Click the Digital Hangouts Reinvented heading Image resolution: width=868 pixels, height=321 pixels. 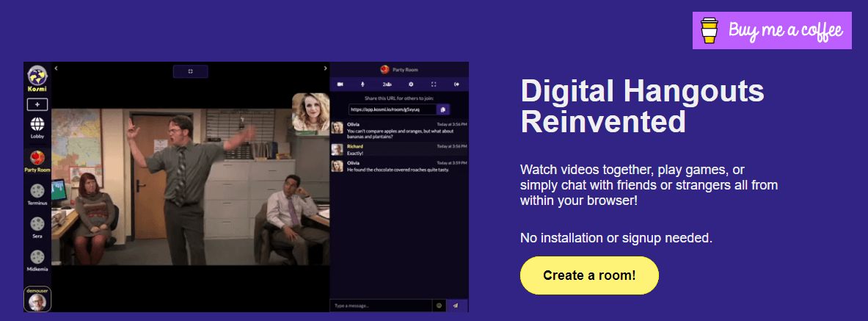pyautogui.click(x=642, y=106)
